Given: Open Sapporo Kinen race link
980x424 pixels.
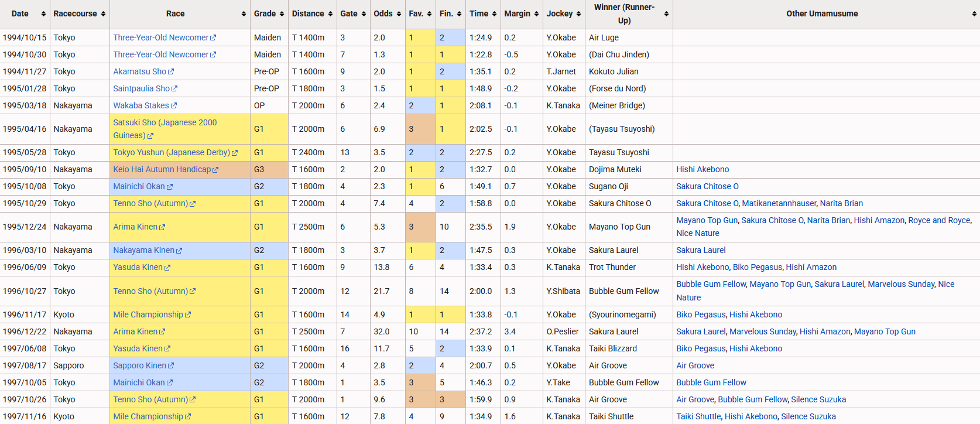Looking at the screenshot, I should coord(140,365).
